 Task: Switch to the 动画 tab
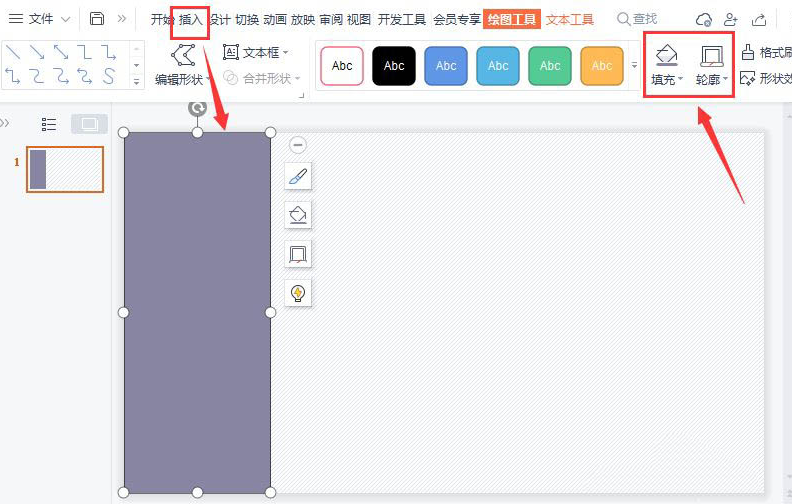(275, 20)
